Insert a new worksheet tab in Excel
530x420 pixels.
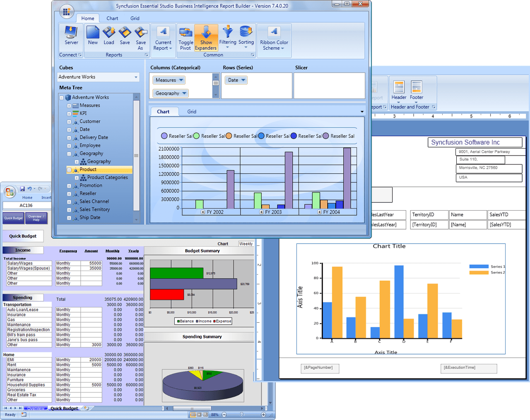(87, 408)
